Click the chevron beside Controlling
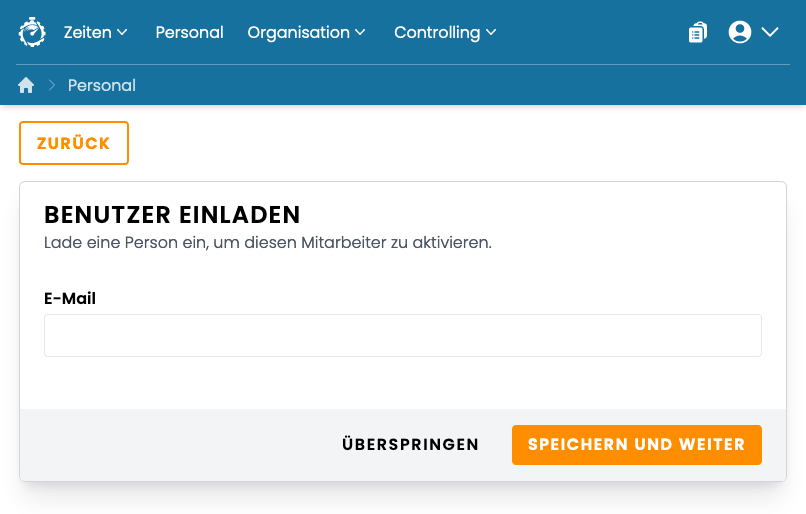The width and height of the screenshot is (806, 514). click(x=491, y=32)
